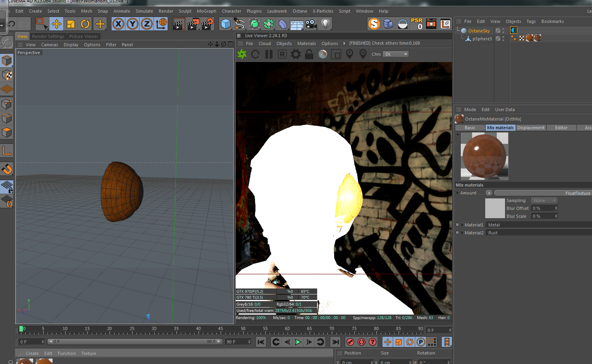Click the PSR reset icon
Image resolution: width=592 pixels, height=364 pixels.
(417, 24)
